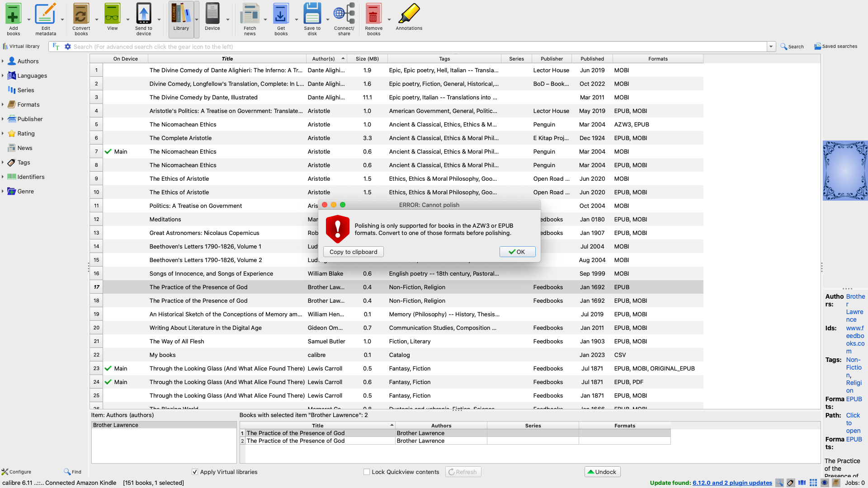Screen dimensions: 868x488
Task: Sort by the Title column header
Action: point(227,59)
